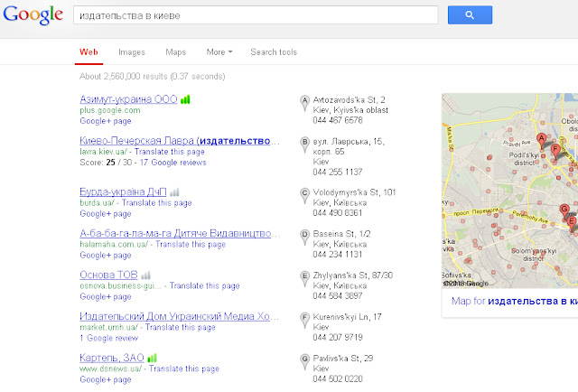Click phone number 044 256 1137
This screenshot has height=392, width=578.
(x=338, y=172)
